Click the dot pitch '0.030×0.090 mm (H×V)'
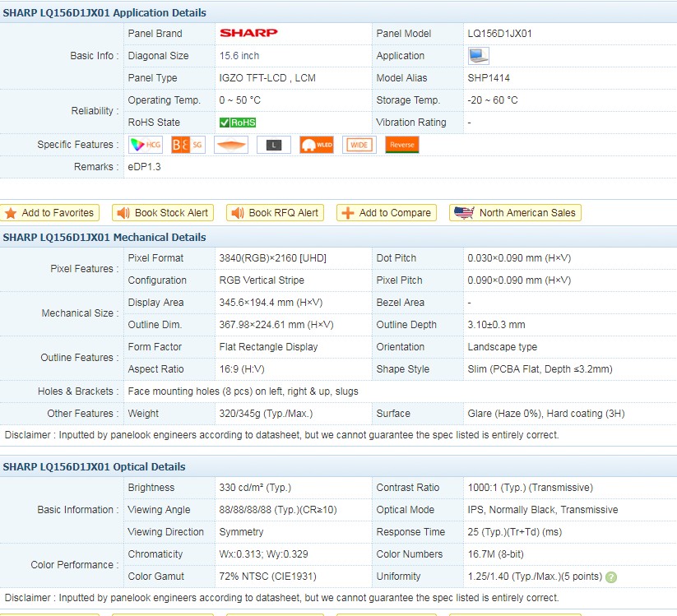The image size is (677, 616). (519, 258)
